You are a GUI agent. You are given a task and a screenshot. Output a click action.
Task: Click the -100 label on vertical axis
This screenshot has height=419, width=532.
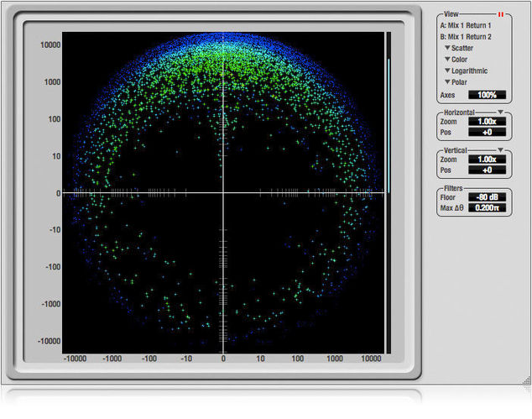(x=53, y=267)
